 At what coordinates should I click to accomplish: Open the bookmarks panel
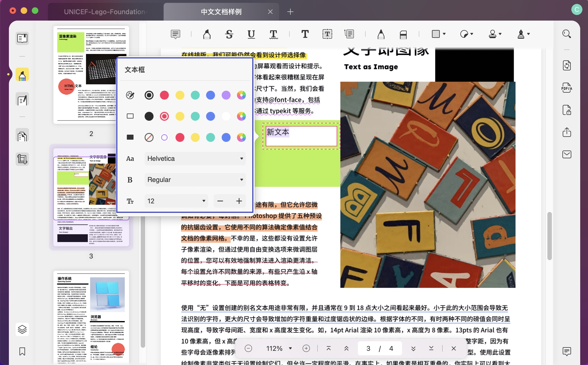click(x=22, y=351)
